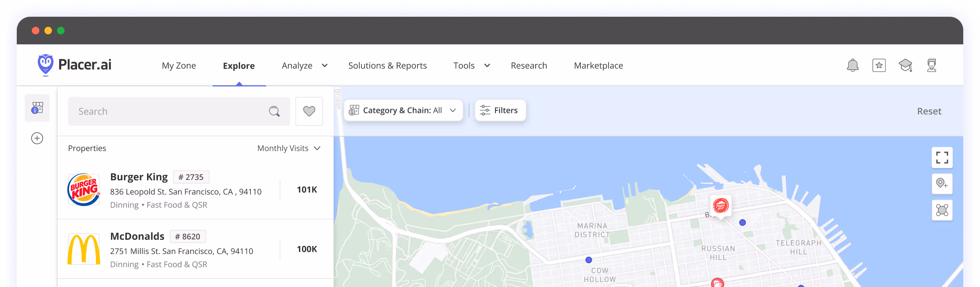Click the heart favorites button
980x287 pixels.
click(x=309, y=111)
